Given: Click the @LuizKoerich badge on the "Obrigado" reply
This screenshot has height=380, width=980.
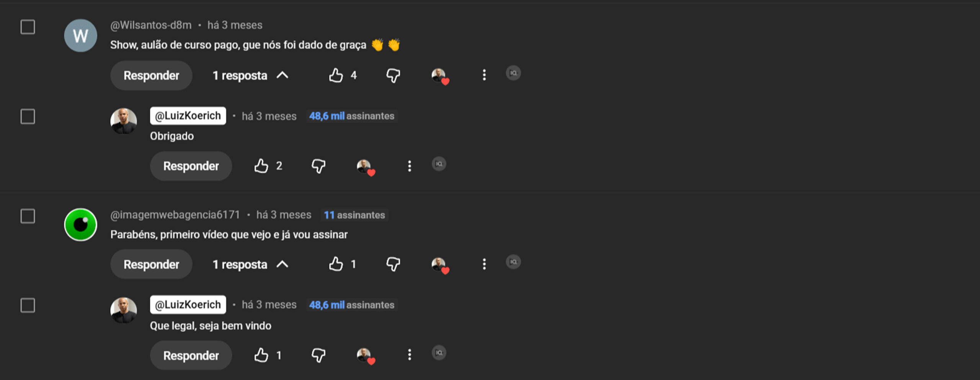Looking at the screenshot, I should [x=188, y=116].
